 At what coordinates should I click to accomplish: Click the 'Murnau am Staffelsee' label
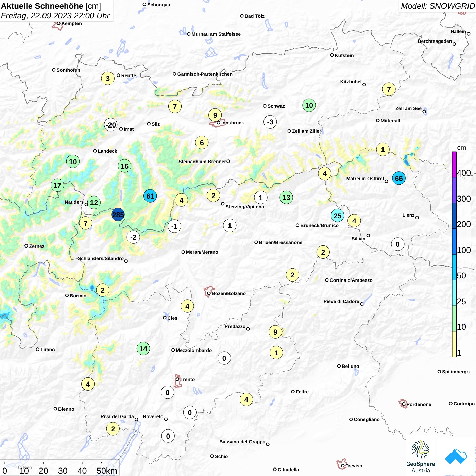(x=216, y=34)
